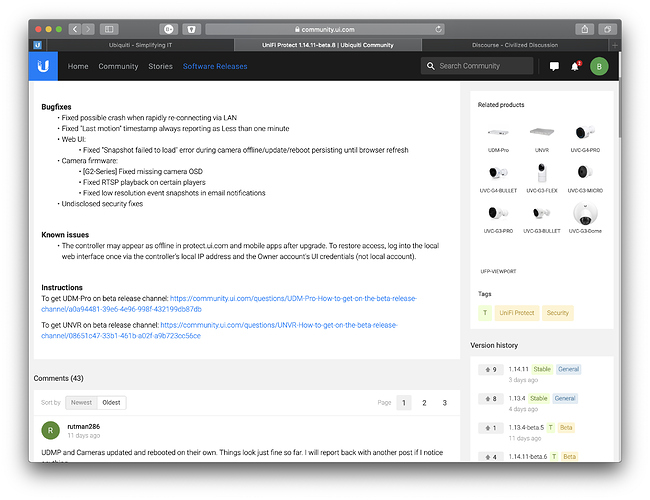The image size is (650, 500).
Task: Add a new tab with plus button
Action: click(x=615, y=45)
